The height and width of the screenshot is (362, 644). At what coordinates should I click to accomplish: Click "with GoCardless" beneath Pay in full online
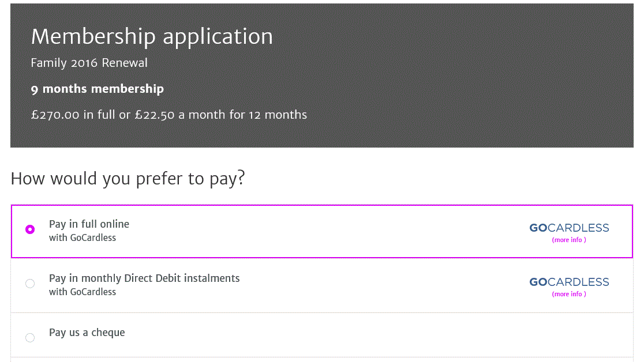click(x=83, y=237)
